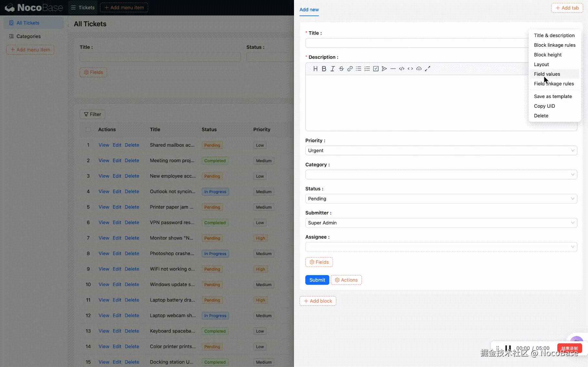This screenshot has height=367, width=588.
Task: Open the Priority dropdown showing Urgent
Action: click(x=441, y=151)
